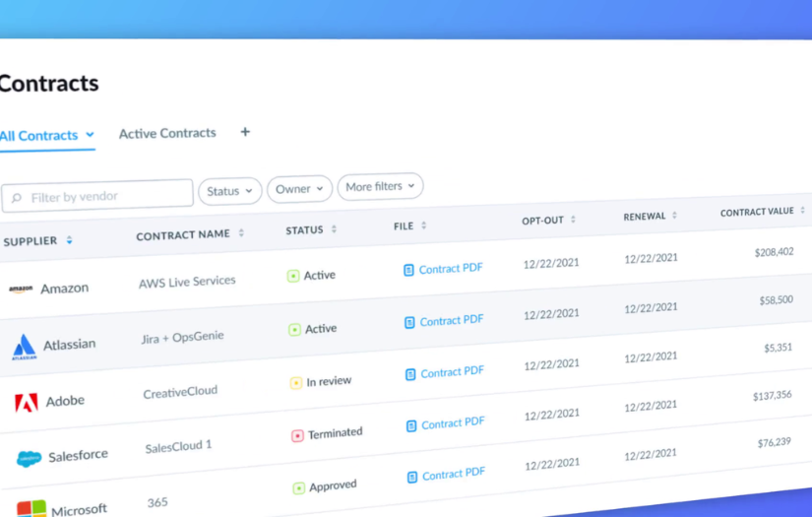Click the Approved status icon

click(x=299, y=488)
